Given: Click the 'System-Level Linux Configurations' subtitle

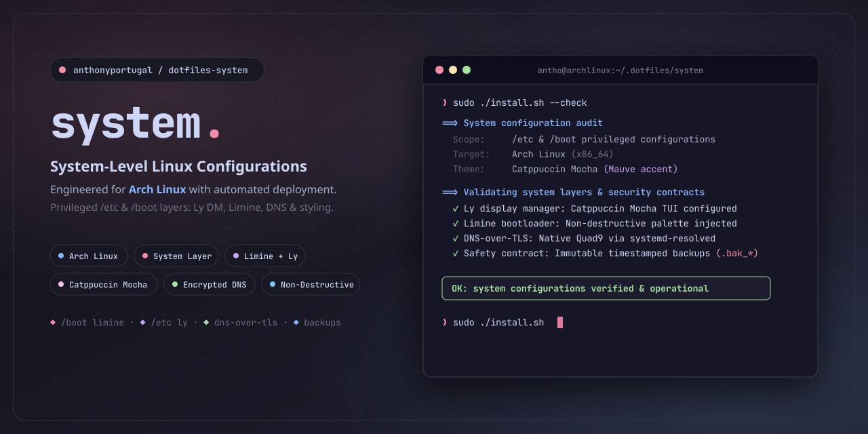Looking at the screenshot, I should click(178, 166).
